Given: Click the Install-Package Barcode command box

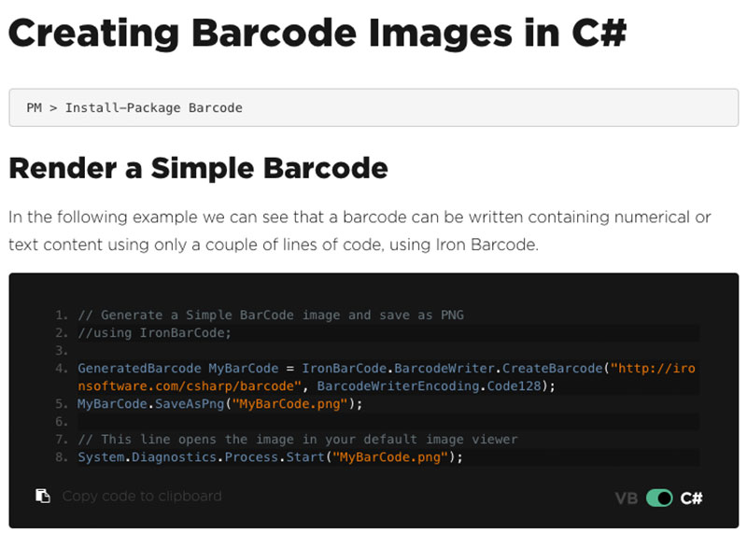Looking at the screenshot, I should tap(373, 107).
